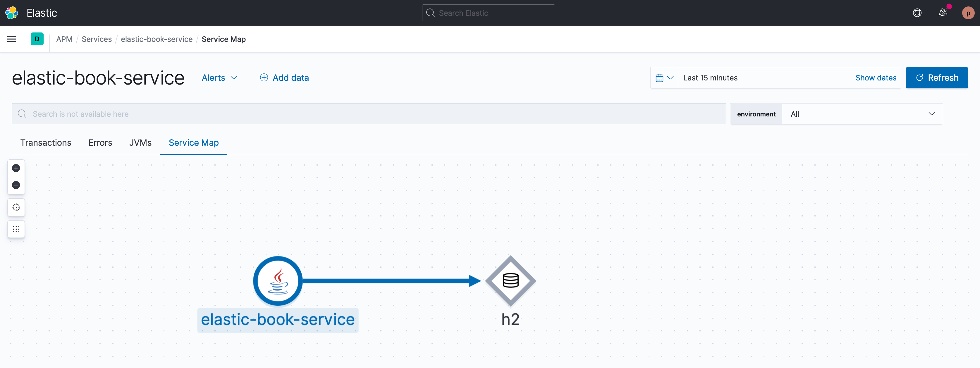Click the Elastic logo
The image size is (980, 368).
(12, 13)
